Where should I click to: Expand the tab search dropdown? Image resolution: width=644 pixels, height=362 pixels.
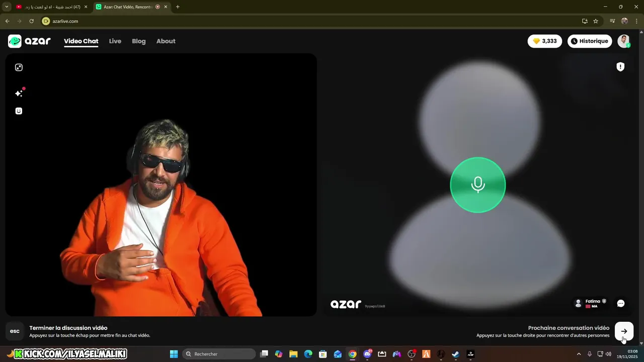[x=7, y=7]
